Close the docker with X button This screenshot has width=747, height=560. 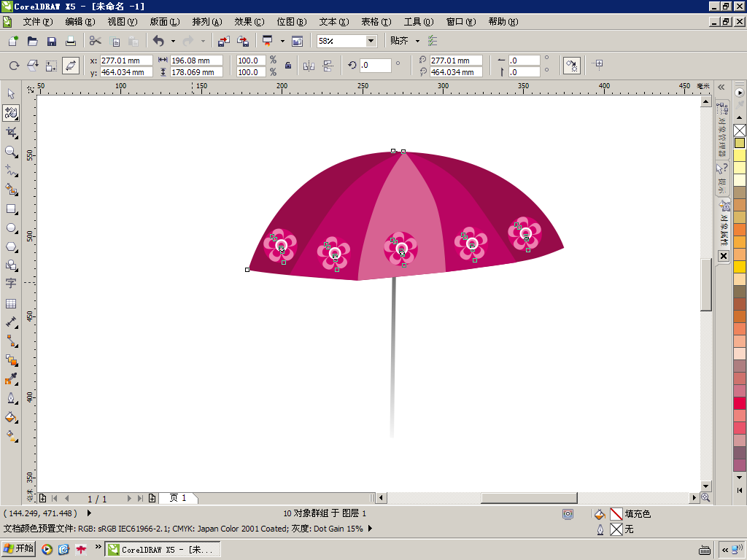pos(723,256)
